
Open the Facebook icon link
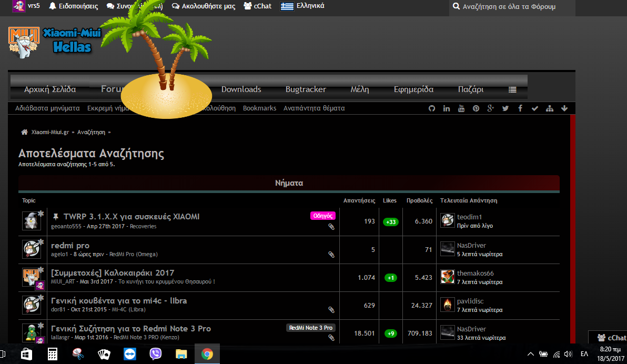point(520,108)
